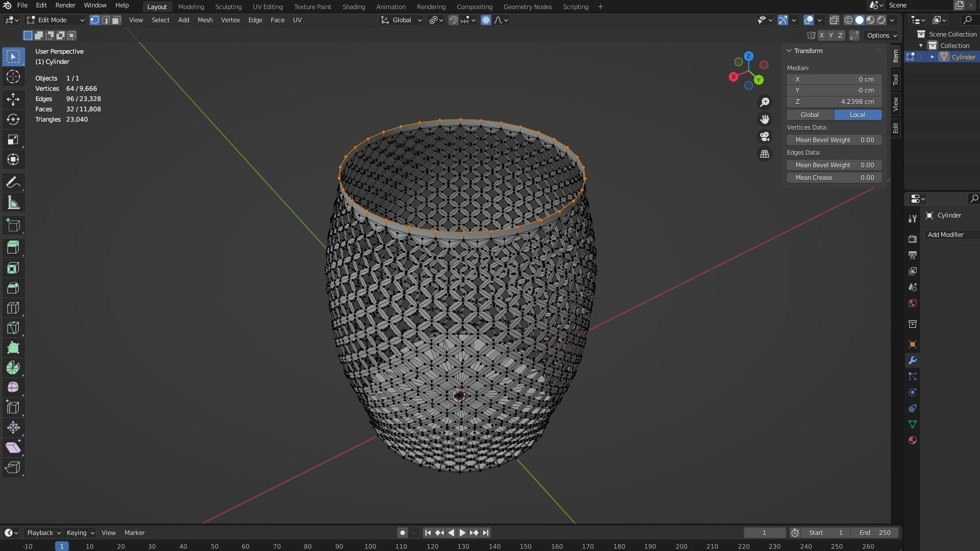Screen dimensions: 980x551
Task: Choose the Inset Faces tool
Action: point(13,268)
